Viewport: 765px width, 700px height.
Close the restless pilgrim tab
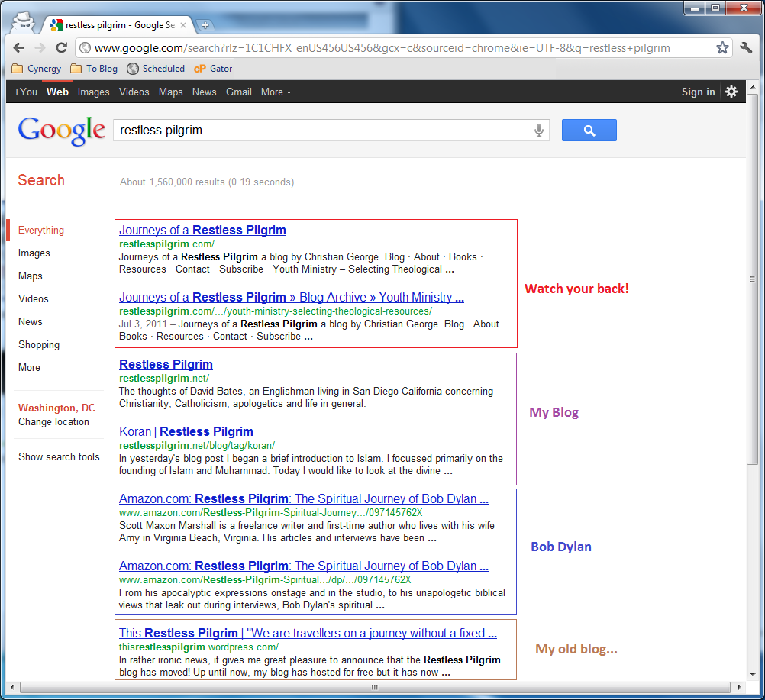coord(183,25)
